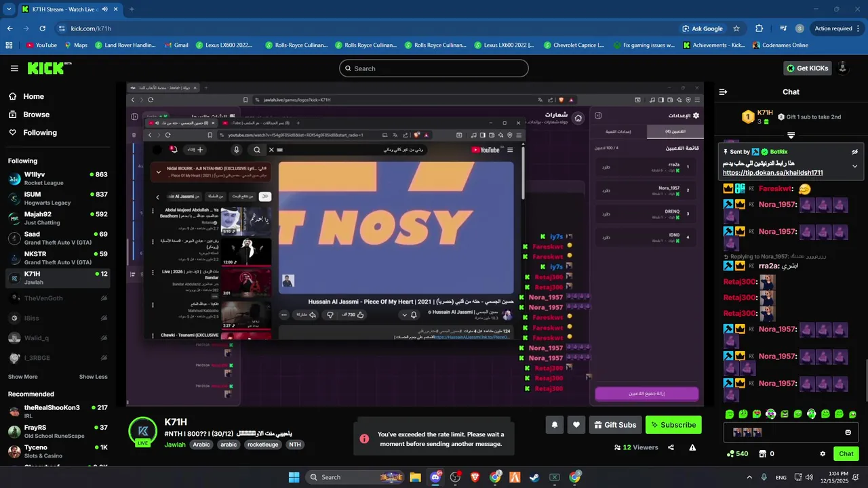Click the Gift Subs button
The width and height of the screenshot is (868, 488).
pyautogui.click(x=615, y=425)
